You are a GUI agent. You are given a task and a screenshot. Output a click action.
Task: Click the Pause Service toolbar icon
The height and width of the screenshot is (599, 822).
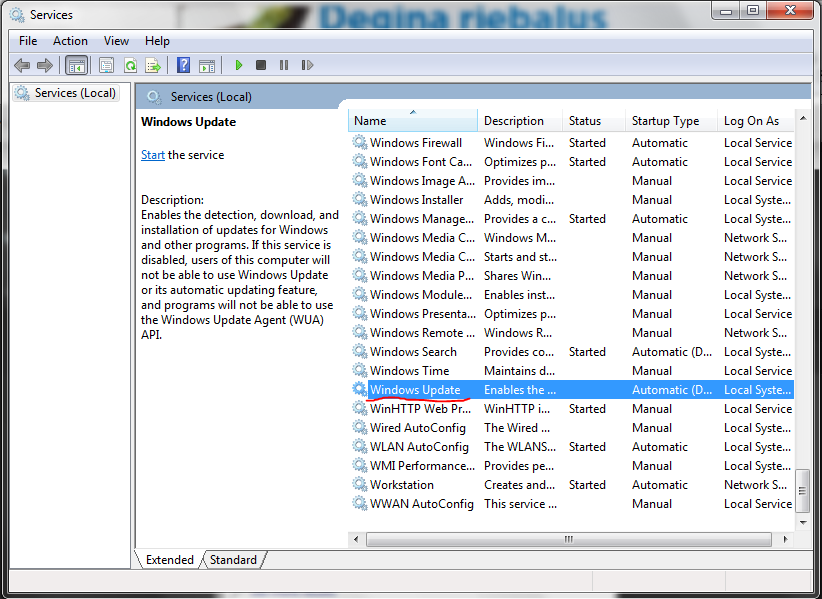pyautogui.click(x=284, y=65)
